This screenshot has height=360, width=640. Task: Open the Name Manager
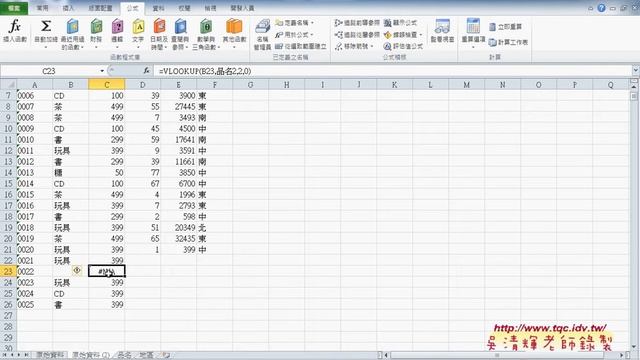coord(262,35)
